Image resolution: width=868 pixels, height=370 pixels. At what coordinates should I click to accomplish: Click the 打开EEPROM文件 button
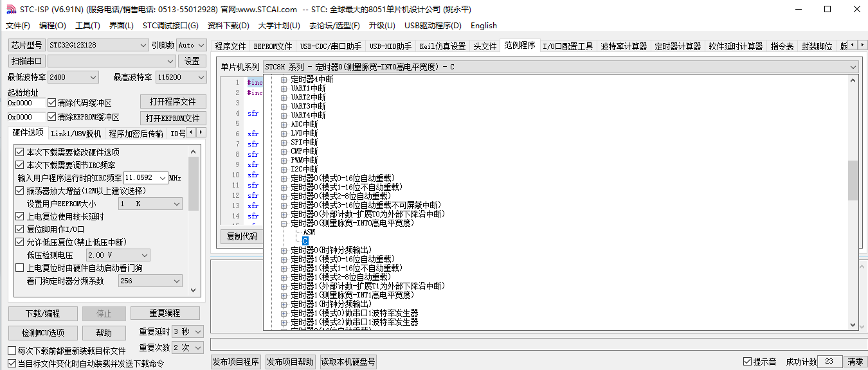pos(173,118)
